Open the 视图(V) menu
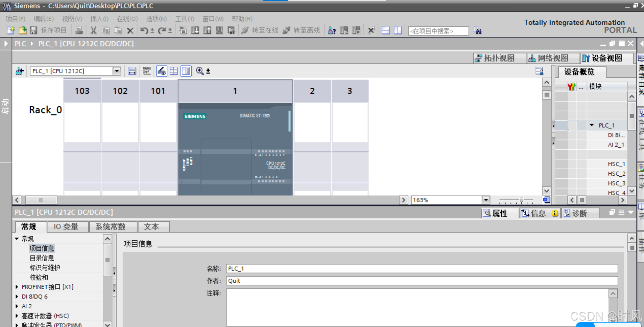Screen dimensions: 644x327 [72, 19]
